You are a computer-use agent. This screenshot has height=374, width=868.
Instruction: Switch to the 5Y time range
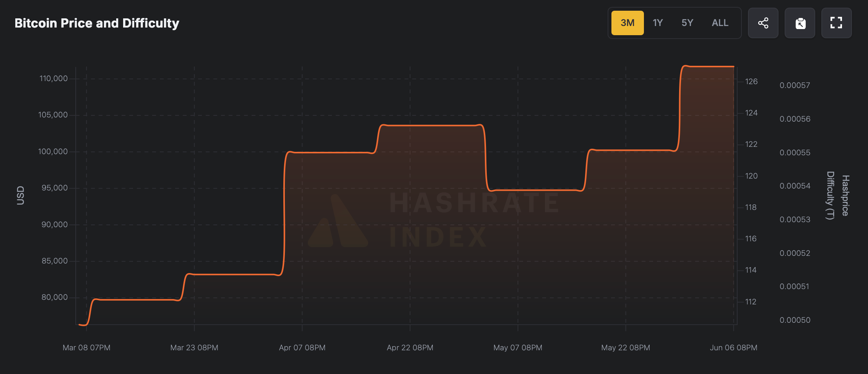(x=687, y=23)
